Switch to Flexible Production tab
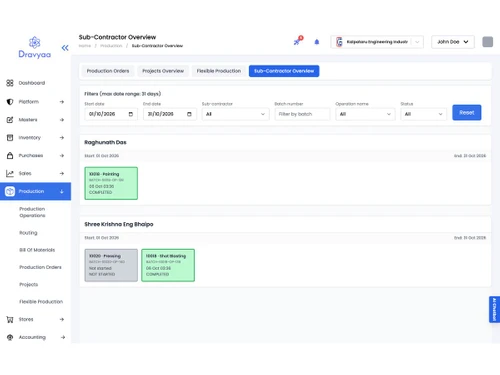500x375 pixels. pyautogui.click(x=219, y=71)
